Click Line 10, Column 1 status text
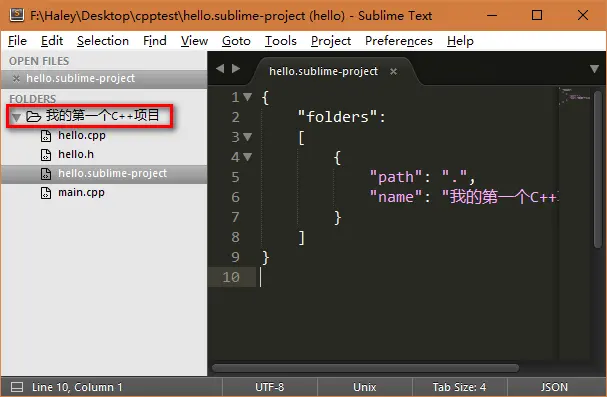The width and height of the screenshot is (607, 397). coord(77,387)
